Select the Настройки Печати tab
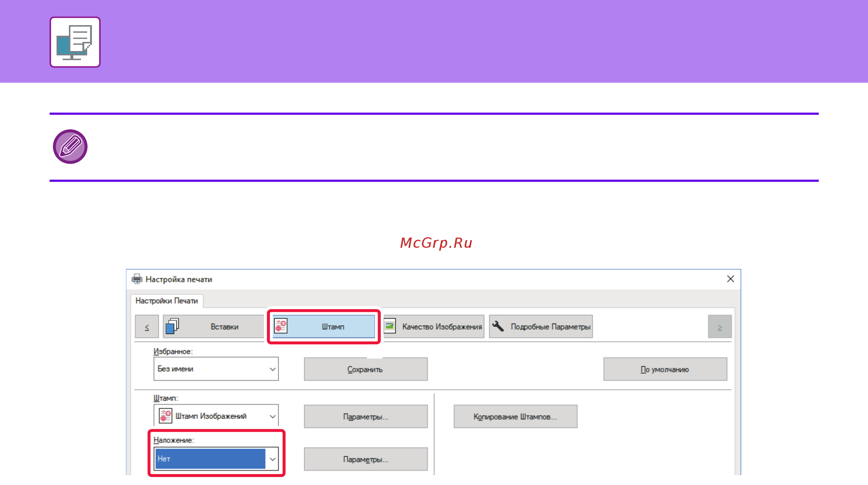 click(167, 301)
